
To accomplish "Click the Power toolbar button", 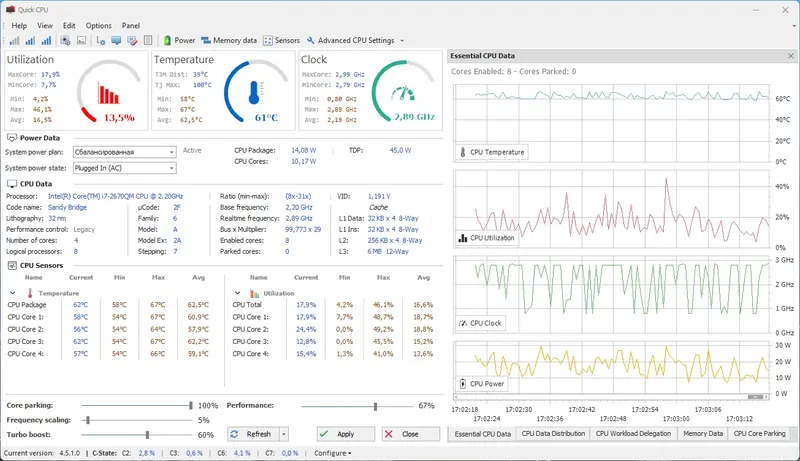I will pyautogui.click(x=179, y=40).
